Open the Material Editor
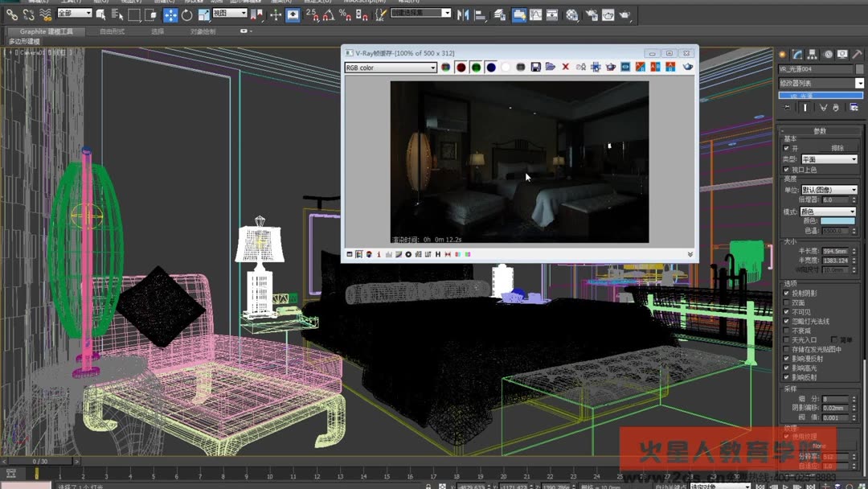Viewport: 868px width, 489px height. [x=571, y=14]
